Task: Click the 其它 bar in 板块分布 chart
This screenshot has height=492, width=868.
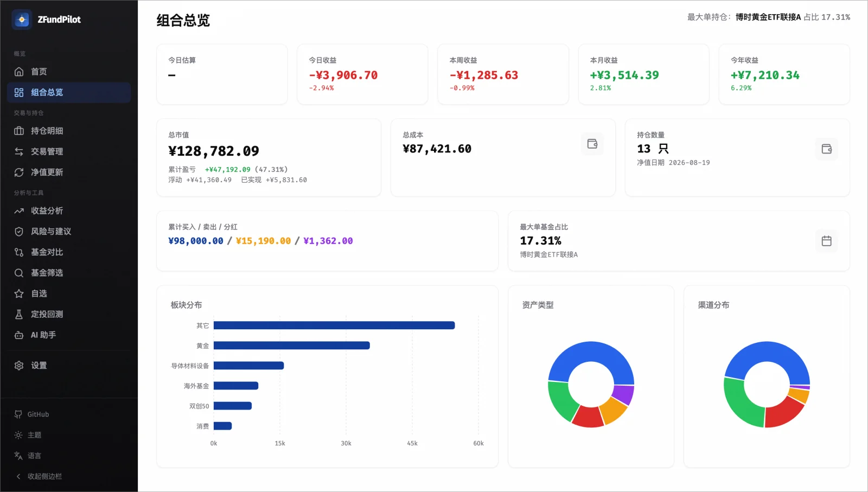Action: click(334, 325)
